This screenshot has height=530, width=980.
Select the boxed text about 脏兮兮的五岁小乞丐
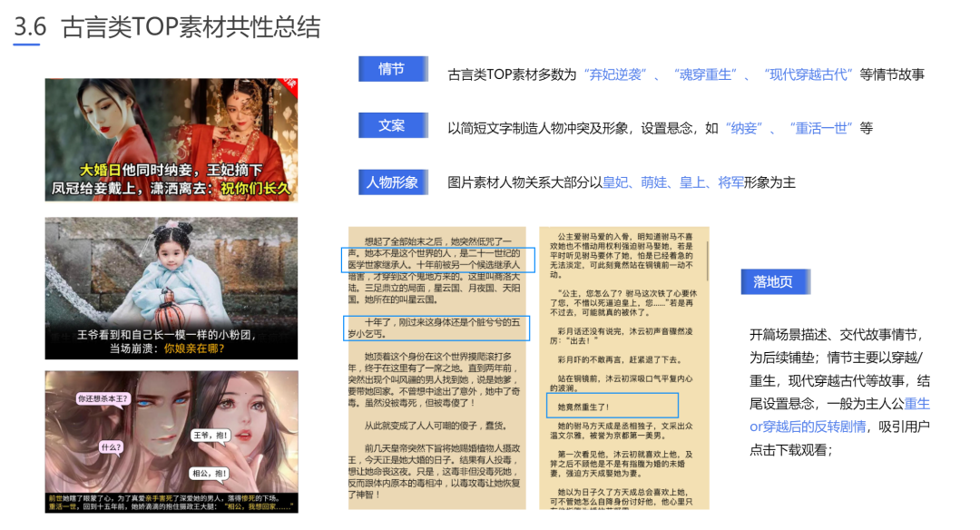pyautogui.click(x=436, y=329)
